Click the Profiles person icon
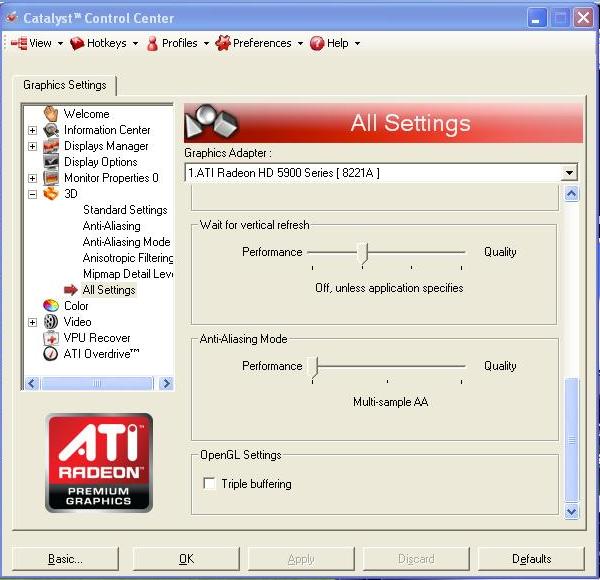 152,43
